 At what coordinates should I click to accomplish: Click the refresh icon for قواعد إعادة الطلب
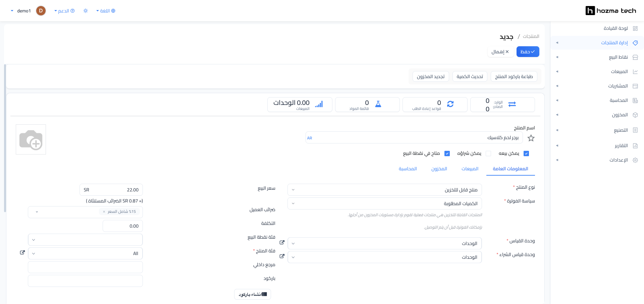[x=450, y=104]
